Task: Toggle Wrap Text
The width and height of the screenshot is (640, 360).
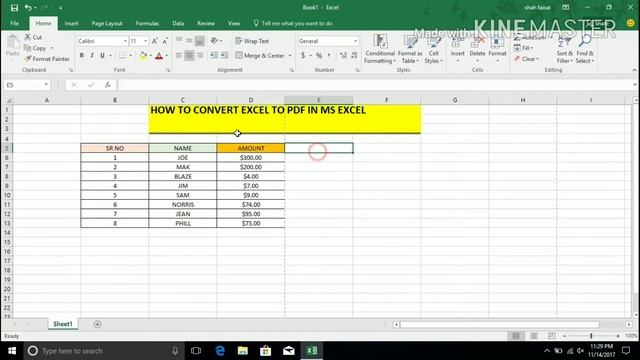Action: tap(252, 41)
